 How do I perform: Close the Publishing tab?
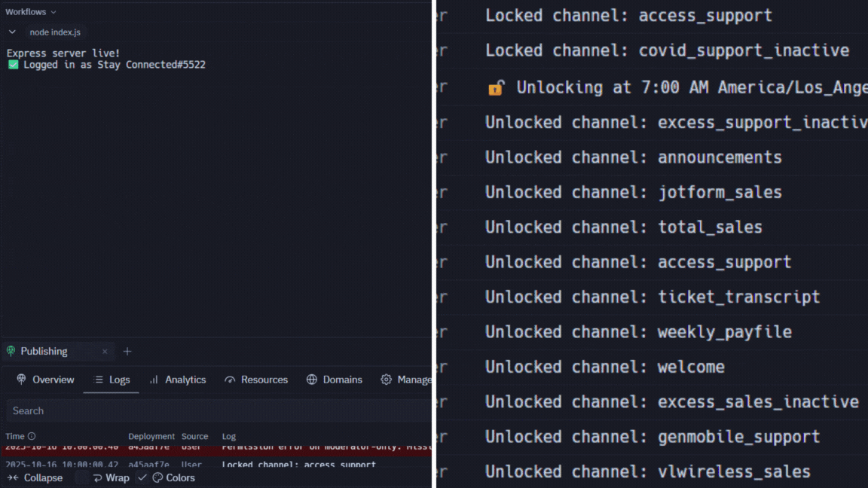105,352
